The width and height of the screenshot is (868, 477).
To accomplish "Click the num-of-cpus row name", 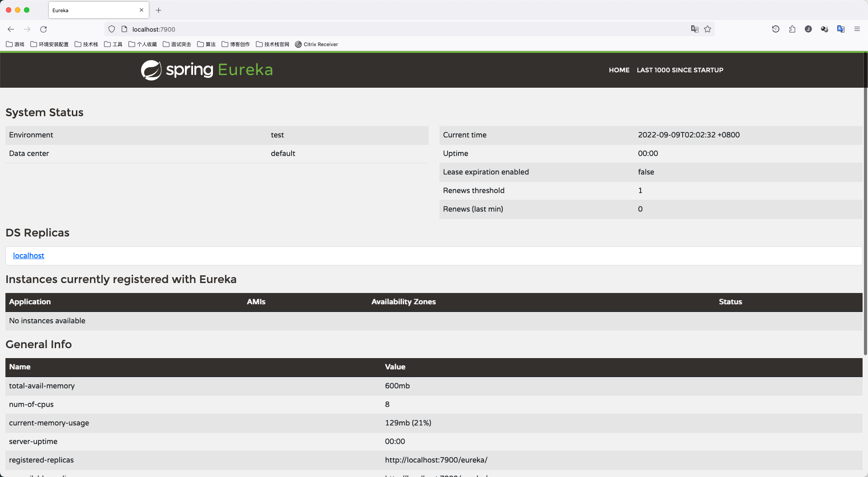I will click(31, 404).
